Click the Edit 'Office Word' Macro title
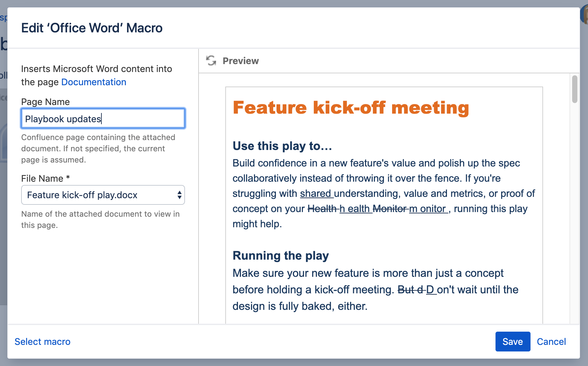Screen dimensions: 588x366 tap(92, 28)
